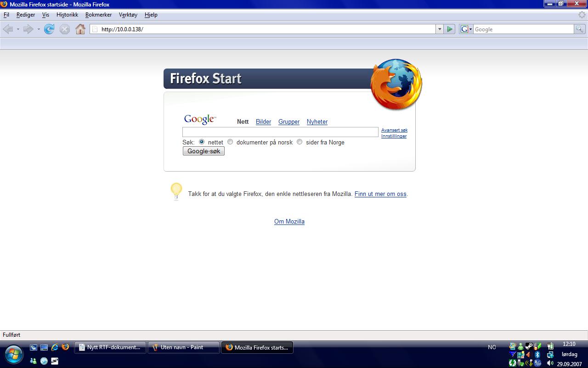Switch to the Nett search tab

tap(243, 121)
